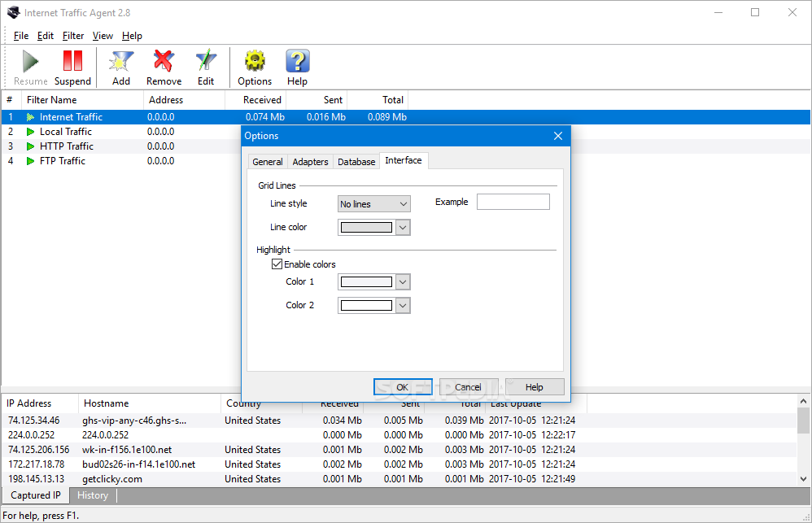Open the View menu
The height and width of the screenshot is (523, 812).
[103, 36]
